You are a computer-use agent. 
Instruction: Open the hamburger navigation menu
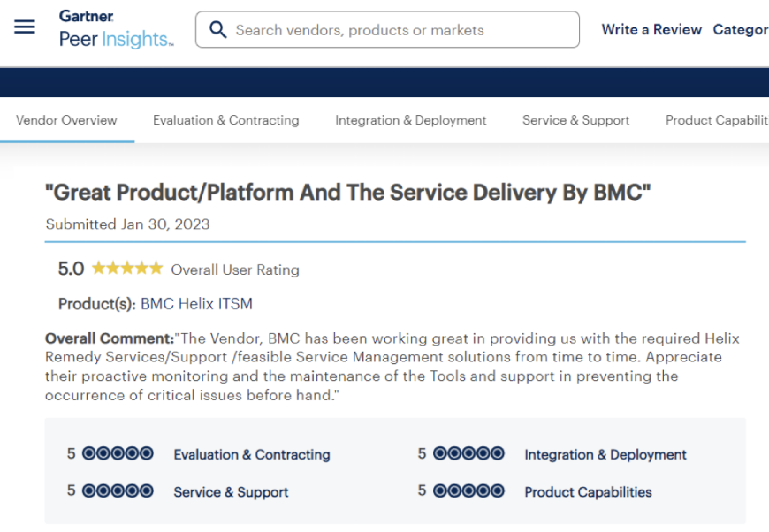pyautogui.click(x=25, y=27)
